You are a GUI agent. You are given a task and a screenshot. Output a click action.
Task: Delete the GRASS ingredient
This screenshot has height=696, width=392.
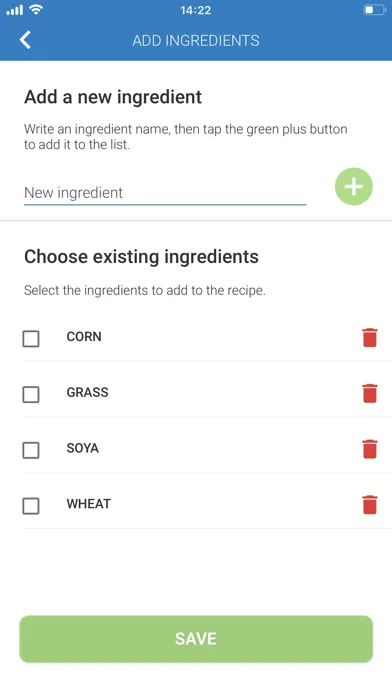point(370,393)
